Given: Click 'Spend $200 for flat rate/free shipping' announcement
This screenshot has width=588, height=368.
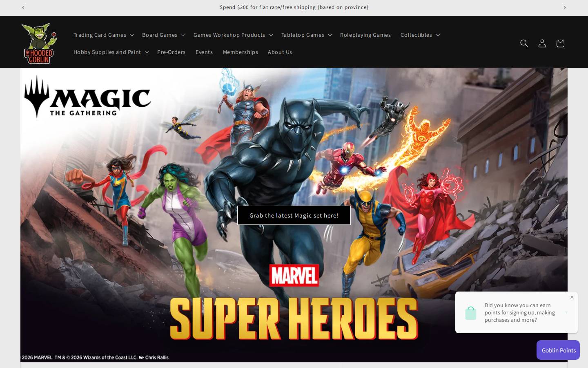Looking at the screenshot, I should (x=294, y=7).
